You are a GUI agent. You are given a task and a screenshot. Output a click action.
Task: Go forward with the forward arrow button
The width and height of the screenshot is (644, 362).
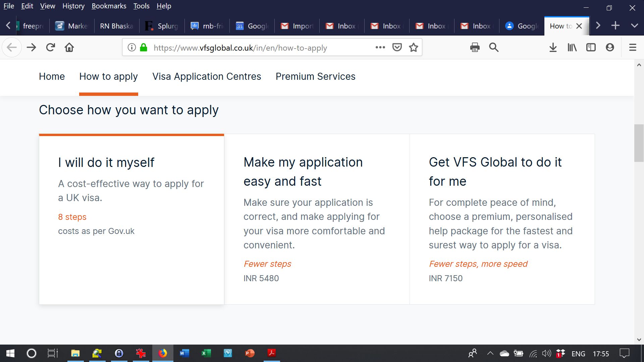click(x=31, y=48)
